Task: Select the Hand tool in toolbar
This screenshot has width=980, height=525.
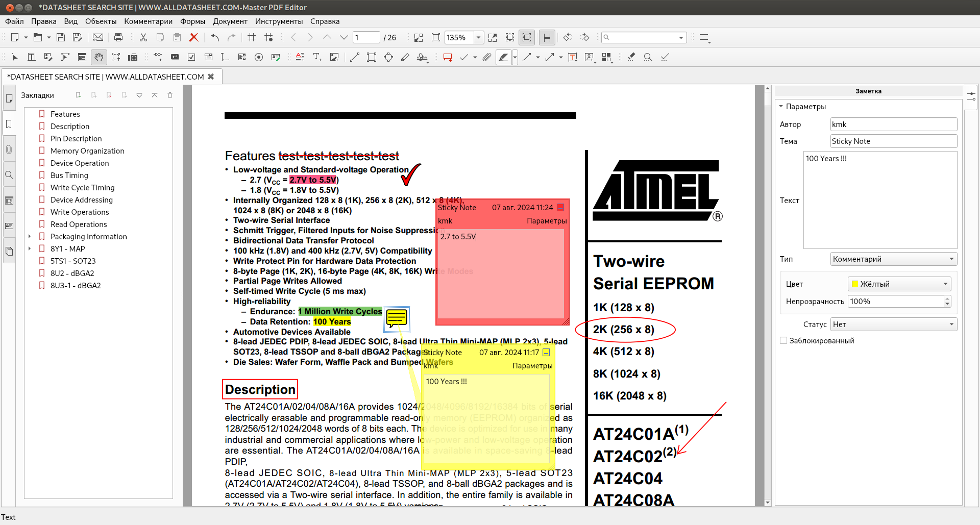Action: pos(99,57)
